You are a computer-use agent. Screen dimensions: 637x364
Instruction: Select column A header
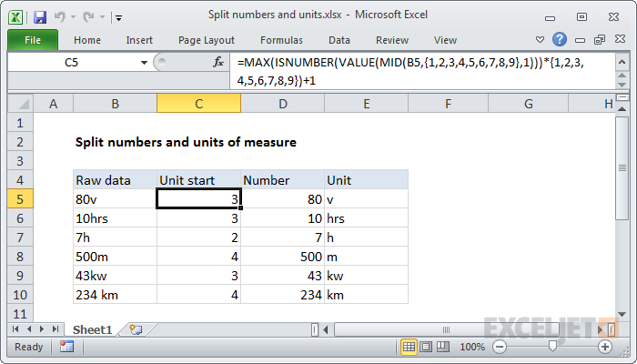click(x=53, y=104)
